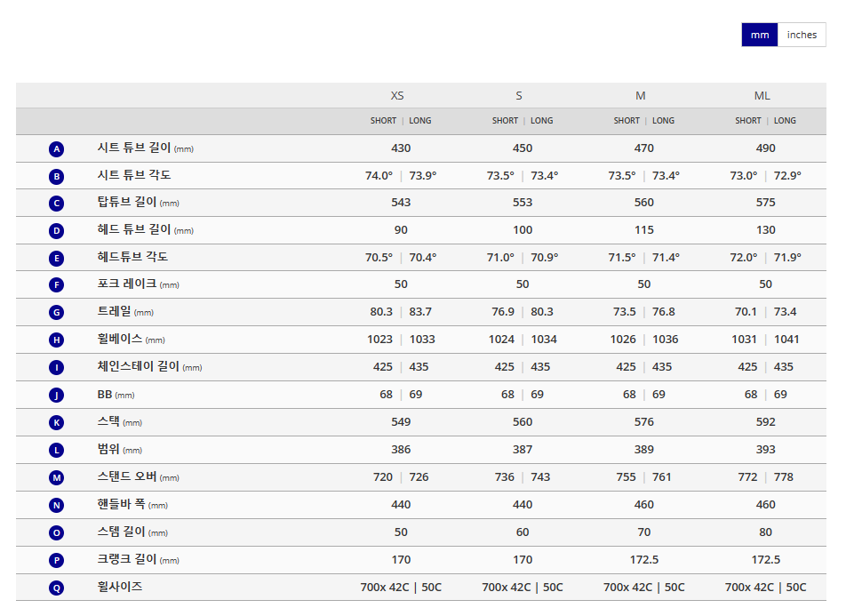Image resolution: width=862 pixels, height=616 pixels.
Task: Click the LONG label under size M
Action: 663,121
